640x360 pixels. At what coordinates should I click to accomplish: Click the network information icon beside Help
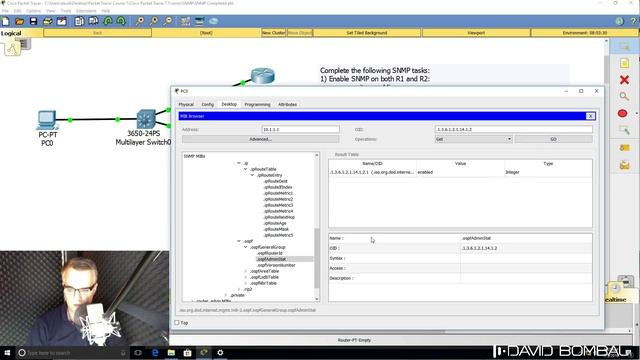click(620, 21)
